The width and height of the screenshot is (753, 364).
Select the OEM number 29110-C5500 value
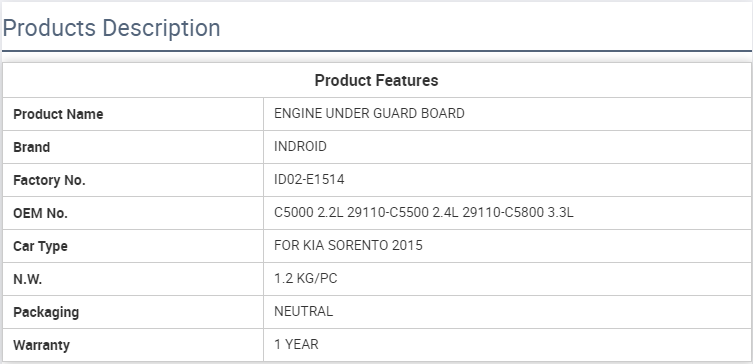point(388,212)
